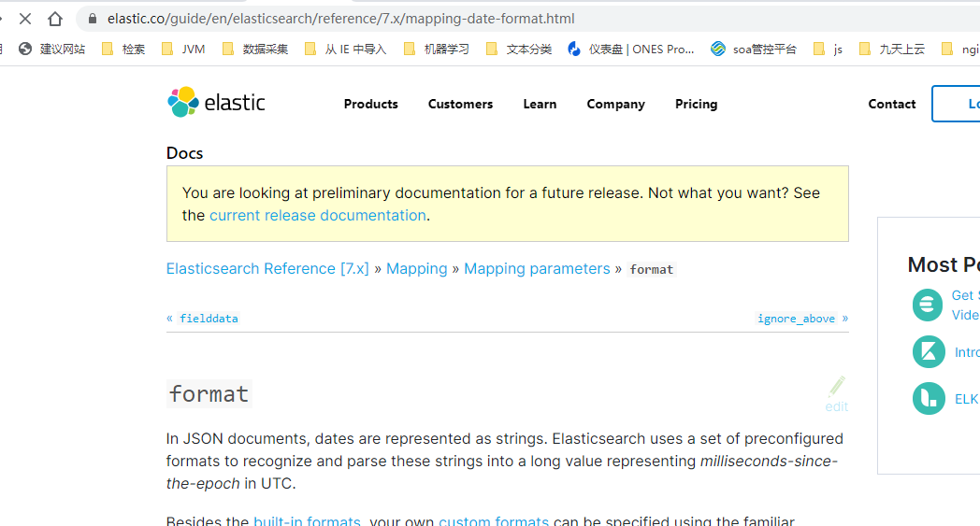Open the Contact page

[892, 104]
